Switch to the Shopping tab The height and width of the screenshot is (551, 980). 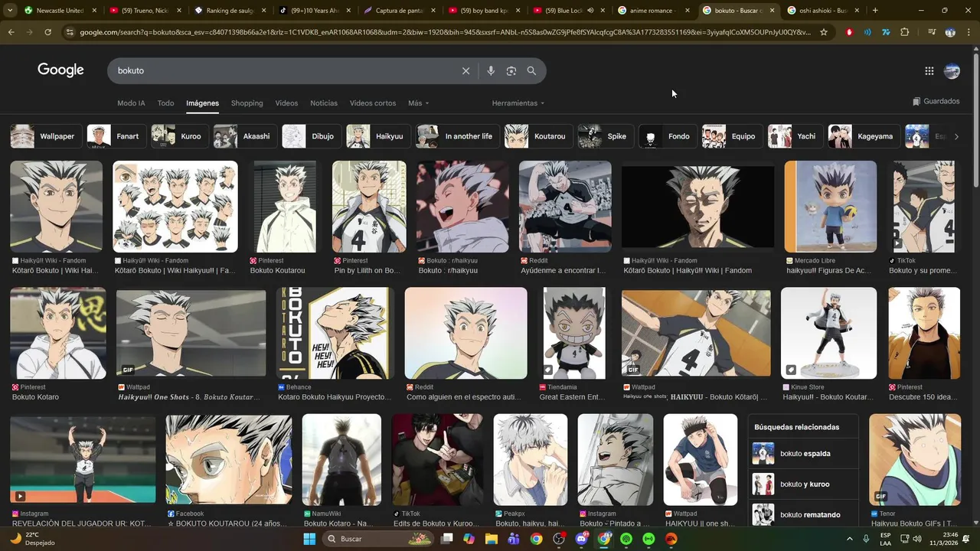247,103
